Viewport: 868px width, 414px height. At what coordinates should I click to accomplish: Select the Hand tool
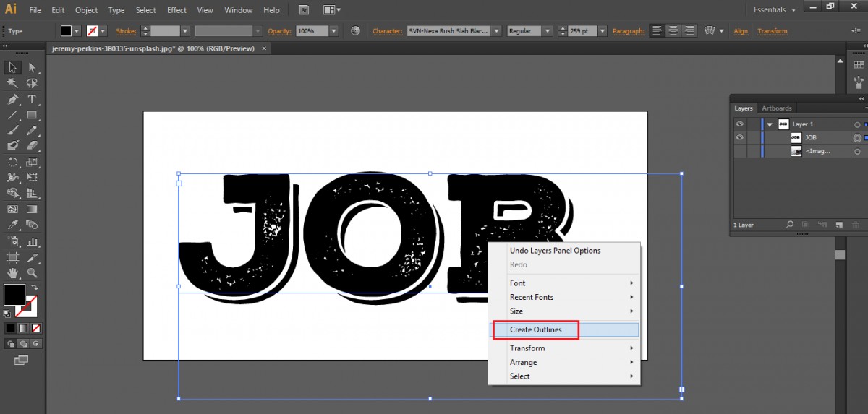pos(13,273)
